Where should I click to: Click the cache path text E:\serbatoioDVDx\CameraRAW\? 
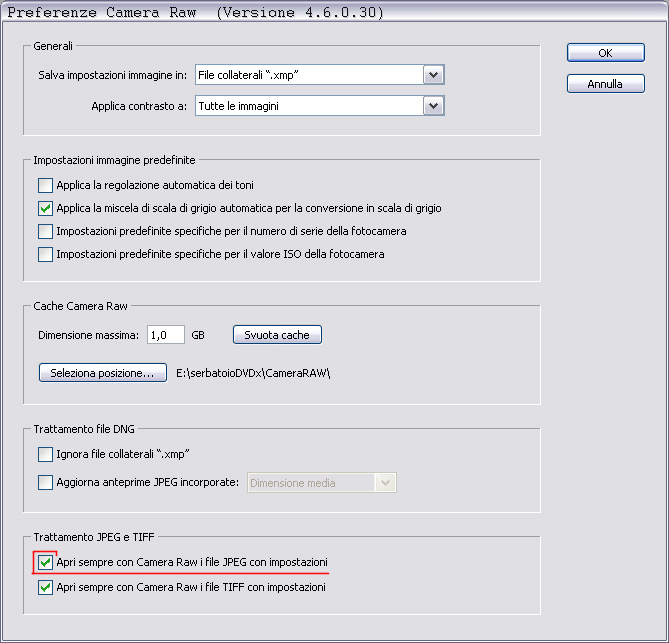pos(252,373)
